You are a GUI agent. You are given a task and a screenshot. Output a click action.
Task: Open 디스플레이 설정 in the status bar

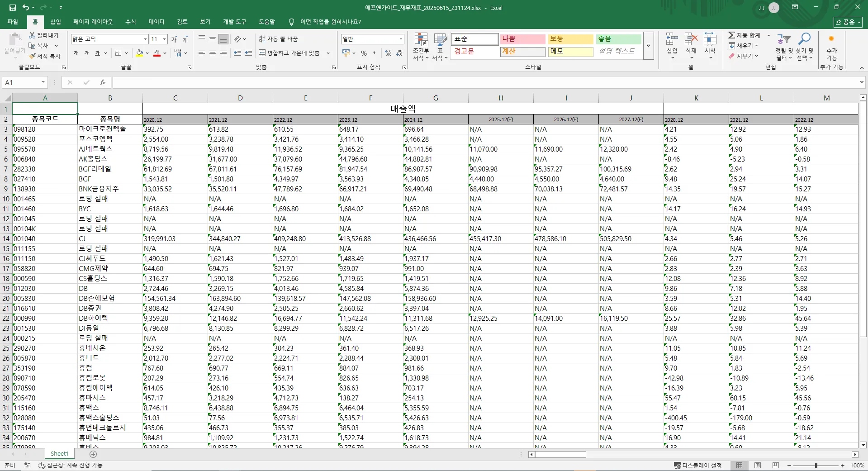[x=697, y=466]
